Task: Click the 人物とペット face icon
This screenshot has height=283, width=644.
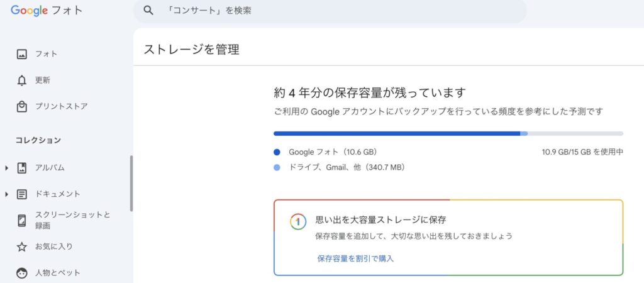Action: pyautogui.click(x=22, y=273)
